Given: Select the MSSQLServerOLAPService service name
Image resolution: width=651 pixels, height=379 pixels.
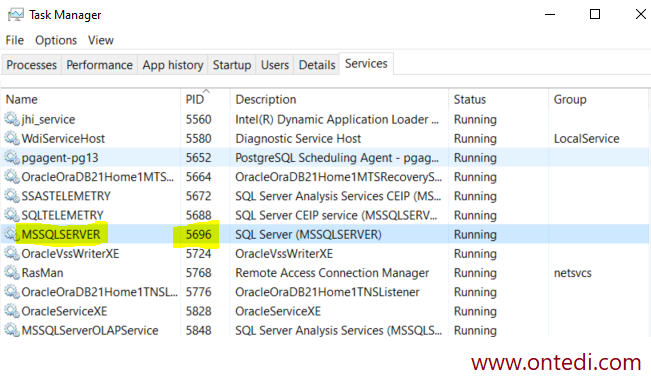Looking at the screenshot, I should tap(90, 330).
